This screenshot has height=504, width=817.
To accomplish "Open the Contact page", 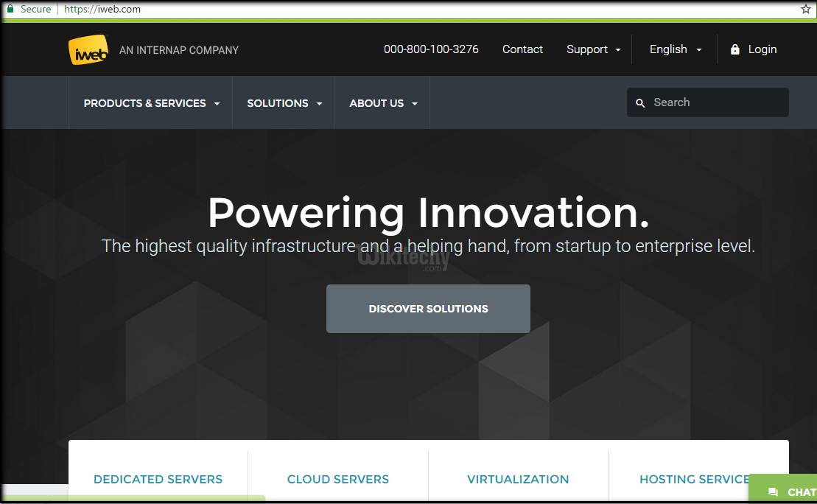I will pyautogui.click(x=522, y=49).
